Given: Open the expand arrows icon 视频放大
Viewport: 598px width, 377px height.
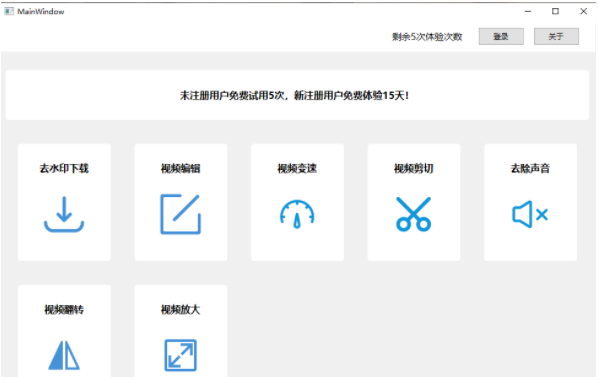Looking at the screenshot, I should pyautogui.click(x=180, y=355).
